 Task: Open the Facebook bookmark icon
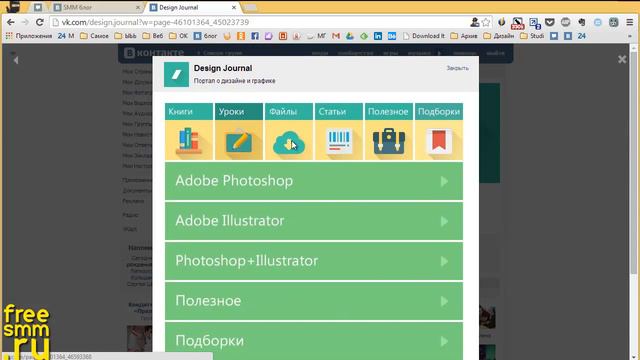pyautogui.click(x=255, y=36)
